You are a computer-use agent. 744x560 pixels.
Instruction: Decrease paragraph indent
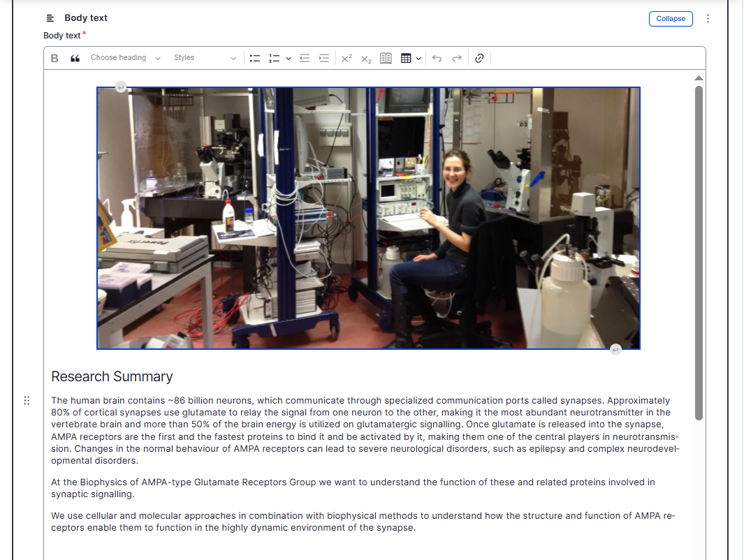[x=305, y=58]
